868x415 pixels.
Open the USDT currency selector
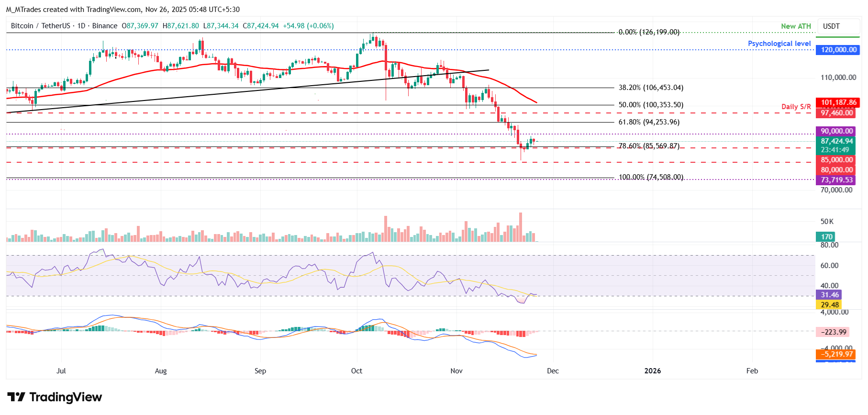coord(831,26)
